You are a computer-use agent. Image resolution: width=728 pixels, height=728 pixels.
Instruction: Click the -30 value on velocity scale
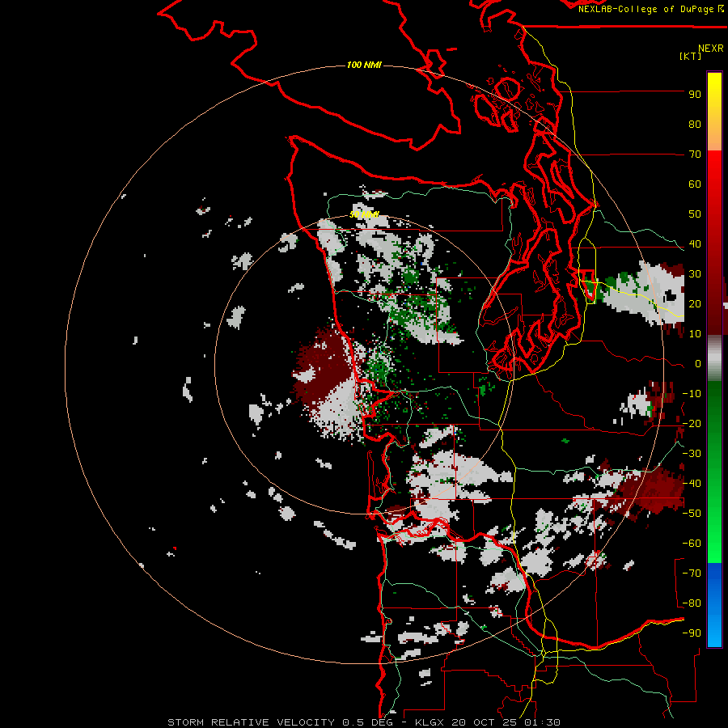[692, 454]
